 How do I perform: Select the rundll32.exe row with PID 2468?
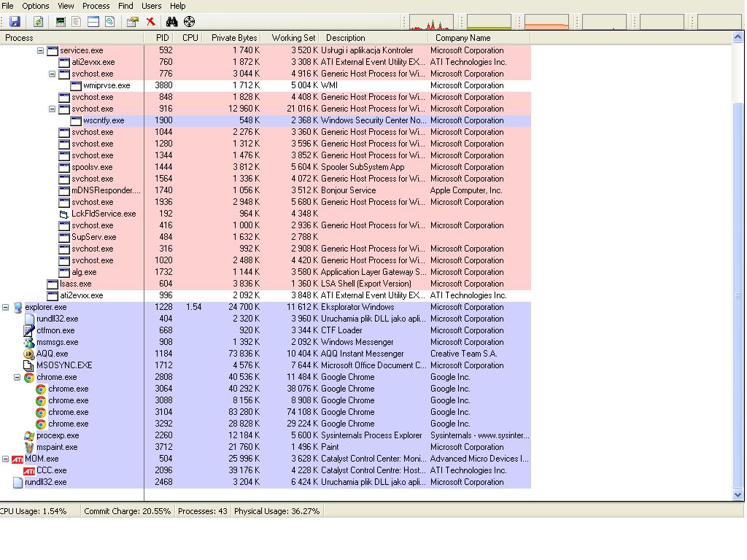(x=266, y=483)
